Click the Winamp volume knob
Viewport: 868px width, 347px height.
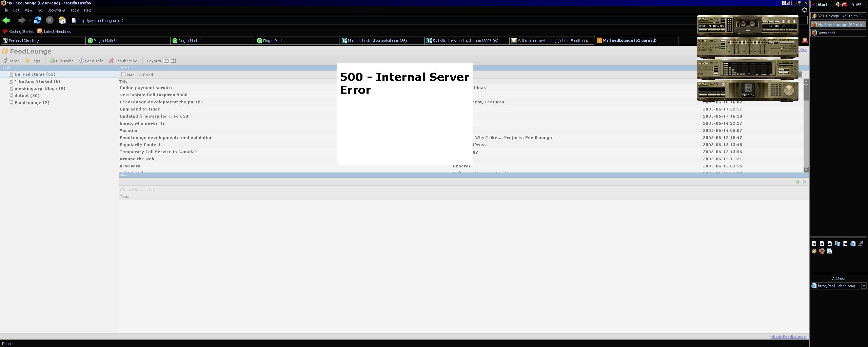pos(789,90)
